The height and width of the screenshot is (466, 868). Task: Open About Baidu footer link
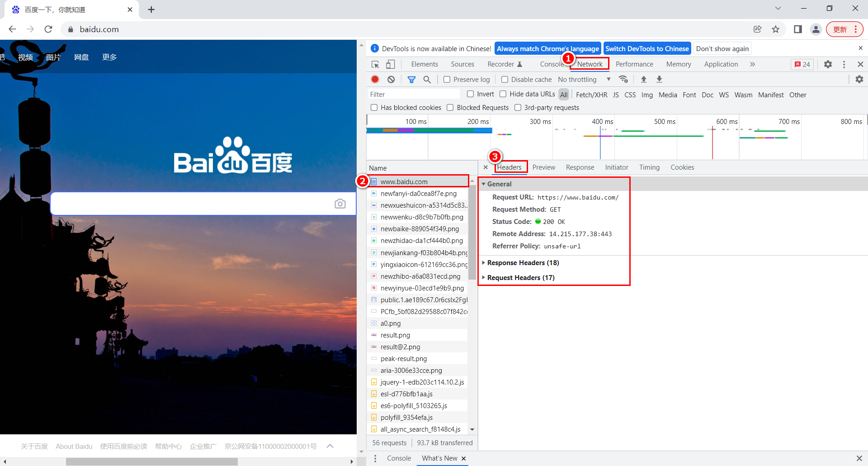click(74, 446)
